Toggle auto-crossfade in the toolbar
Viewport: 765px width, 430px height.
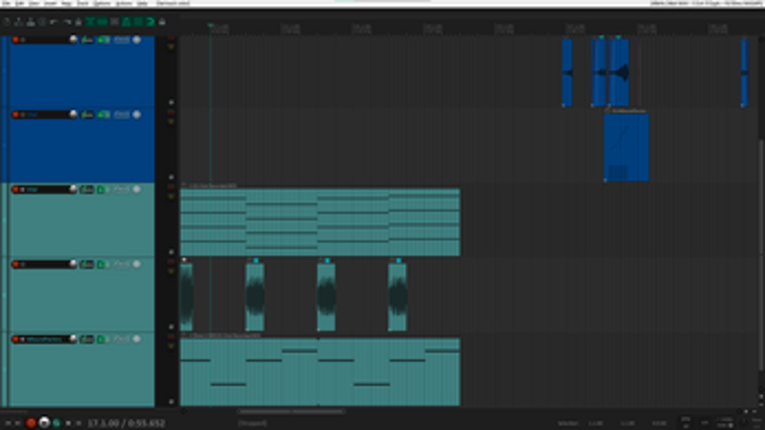[90, 22]
